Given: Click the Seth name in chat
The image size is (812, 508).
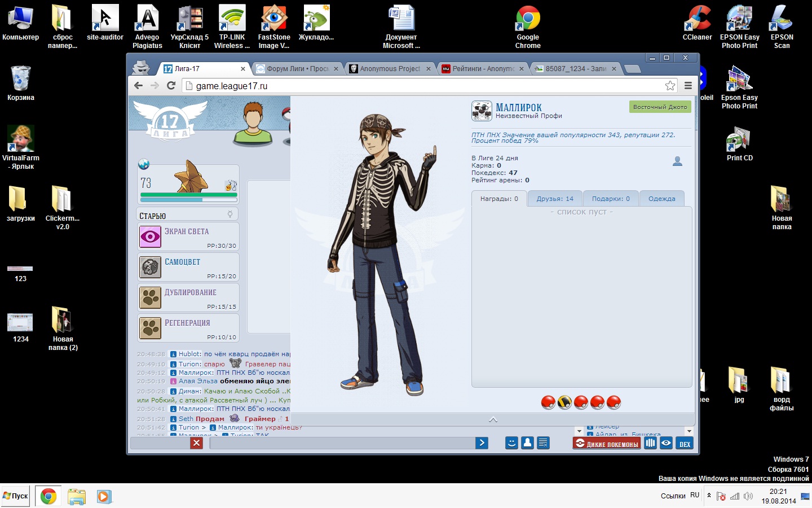Looking at the screenshot, I should coord(186,419).
